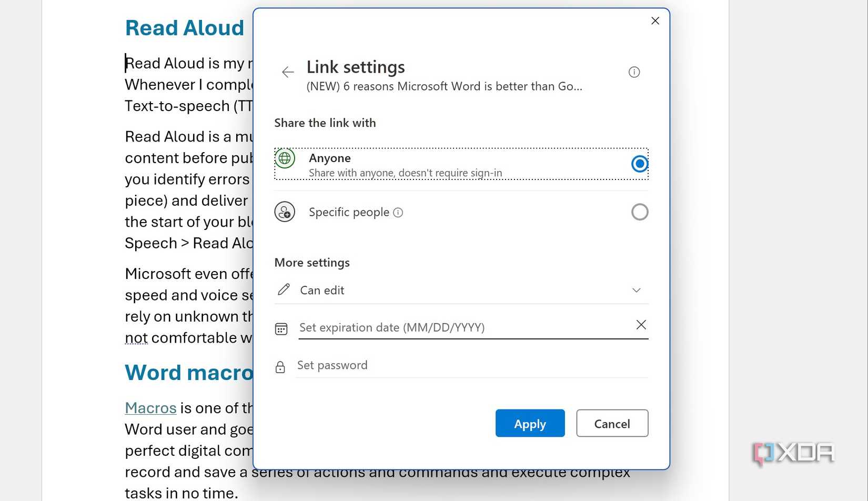
Task: Open the Macros hyperlink in the document
Action: coord(150,407)
